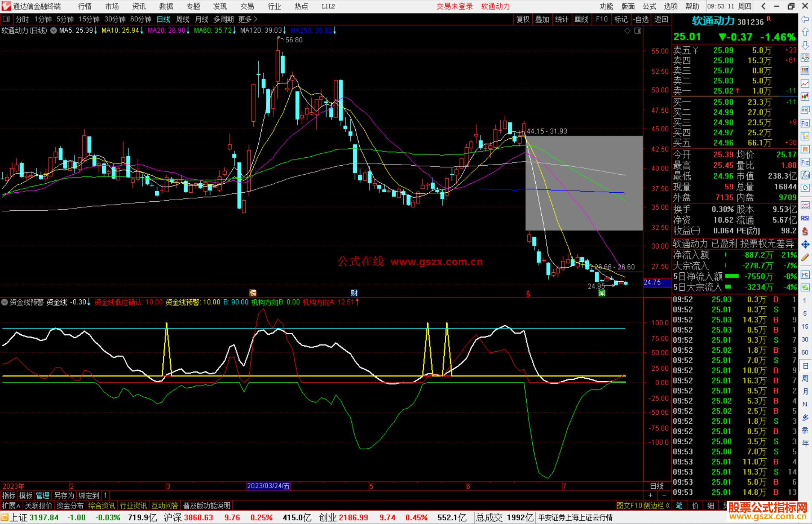Collapse the 侧边栏 sidebar
This screenshot has width=812, height=524.
657,506
